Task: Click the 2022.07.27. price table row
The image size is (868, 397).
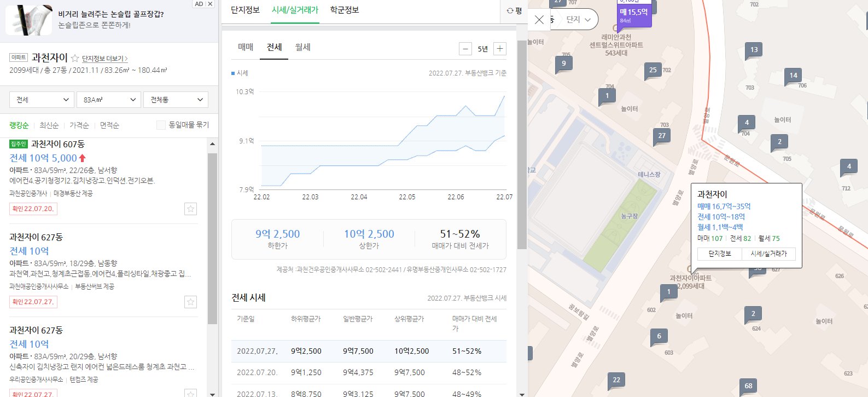Action: pos(369,351)
